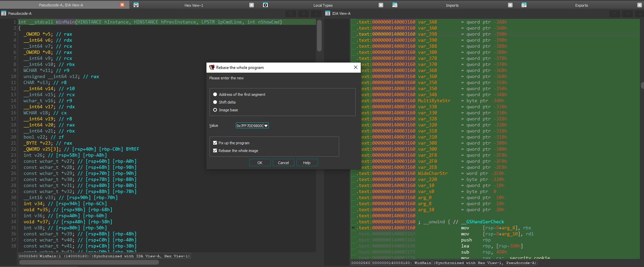Select Address of the first segment option
Viewport: 644px width, 267px height.
pos(215,94)
